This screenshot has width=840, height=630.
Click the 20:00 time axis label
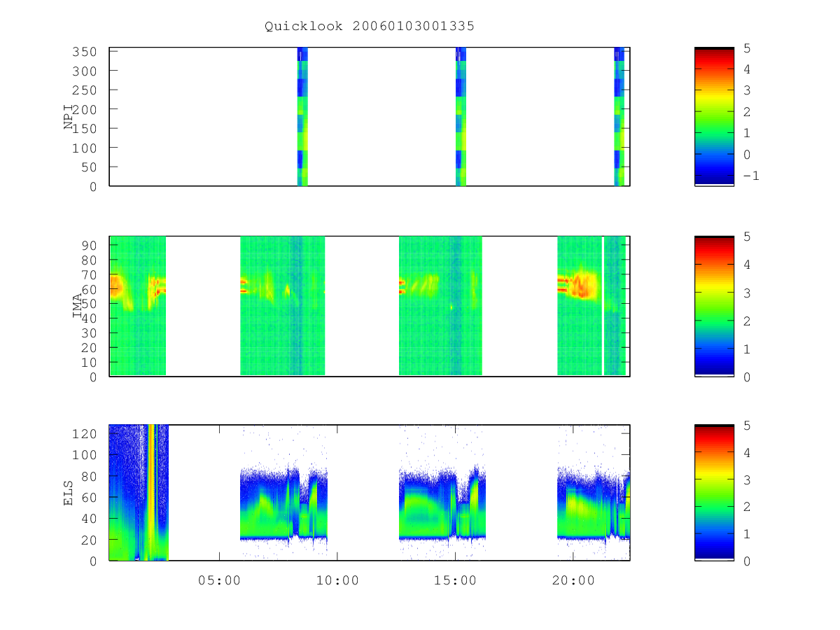[573, 580]
